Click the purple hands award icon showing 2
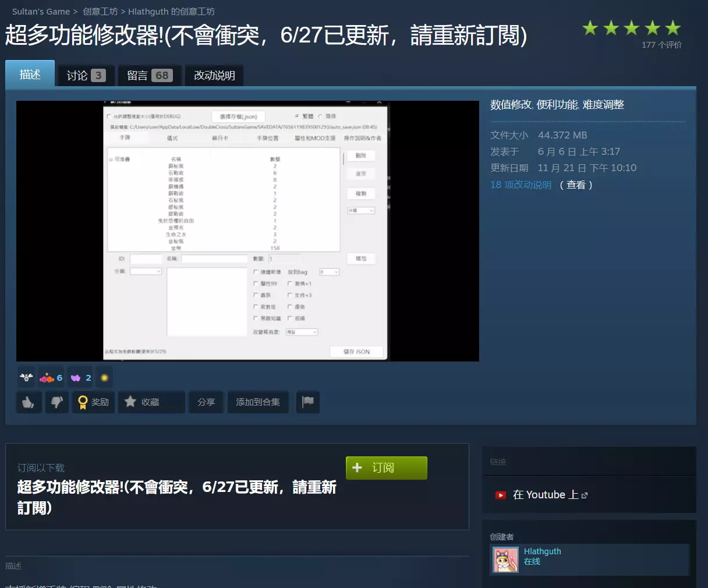 [81, 378]
